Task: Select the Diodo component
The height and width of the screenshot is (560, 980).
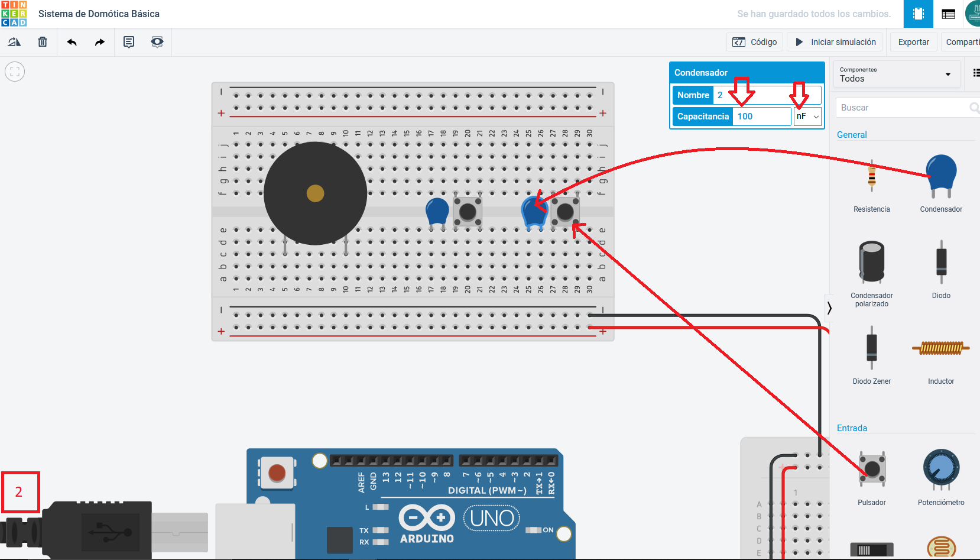Action: (x=941, y=270)
